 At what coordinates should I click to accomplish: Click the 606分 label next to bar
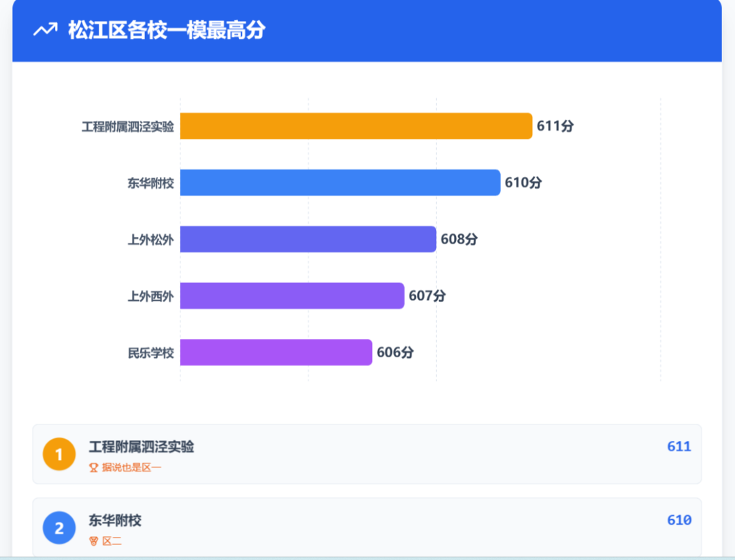pos(395,352)
